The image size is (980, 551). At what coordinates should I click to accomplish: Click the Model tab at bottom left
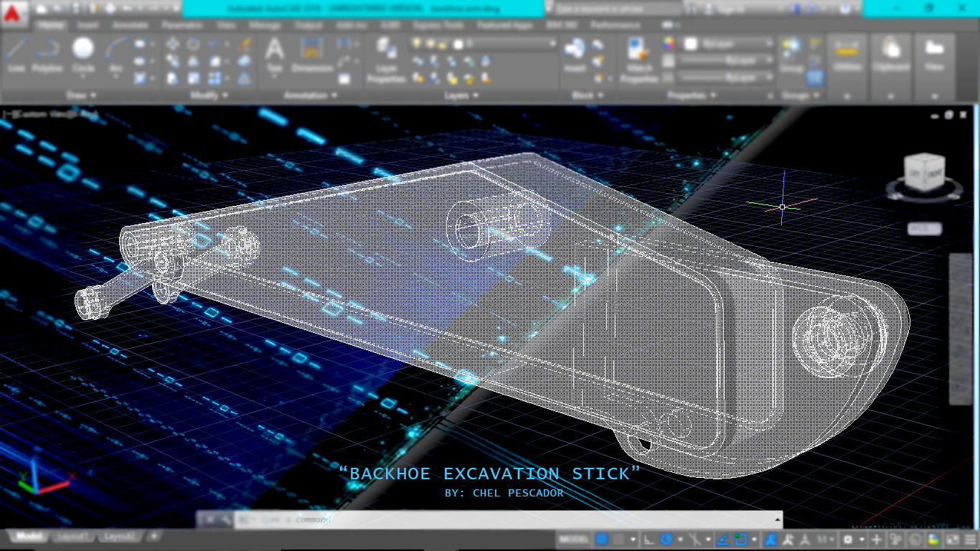pos(29,535)
